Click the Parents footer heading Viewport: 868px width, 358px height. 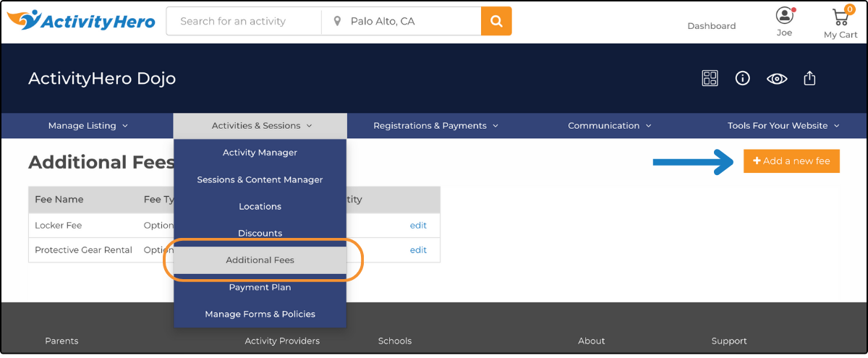(61, 341)
